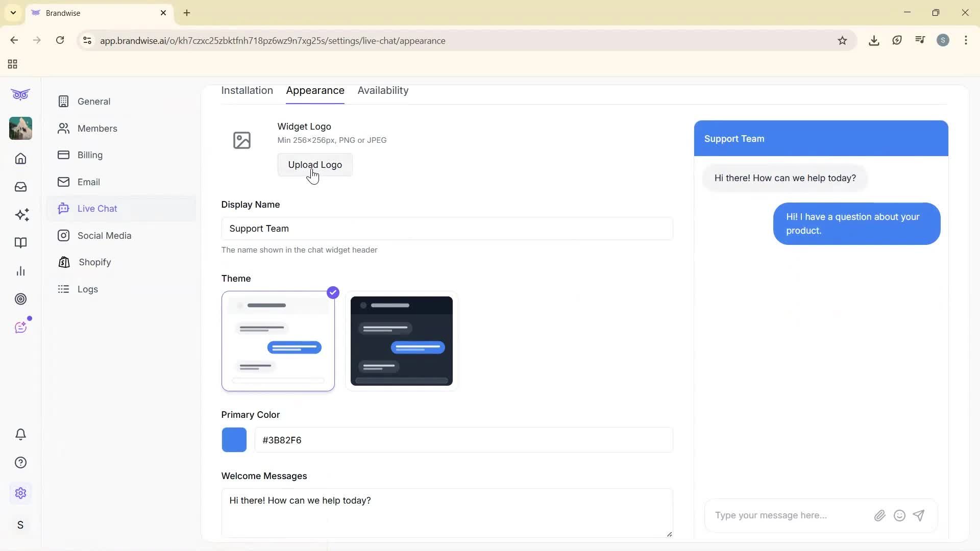Select the light theme preview
This screenshot has height=551, width=980.
point(278,341)
